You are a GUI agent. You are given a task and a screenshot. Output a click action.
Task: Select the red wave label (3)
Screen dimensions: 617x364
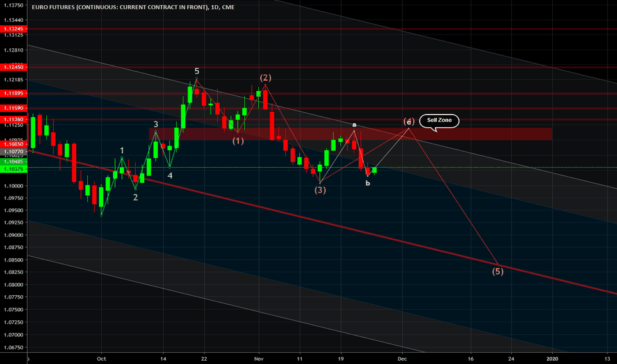coord(320,190)
